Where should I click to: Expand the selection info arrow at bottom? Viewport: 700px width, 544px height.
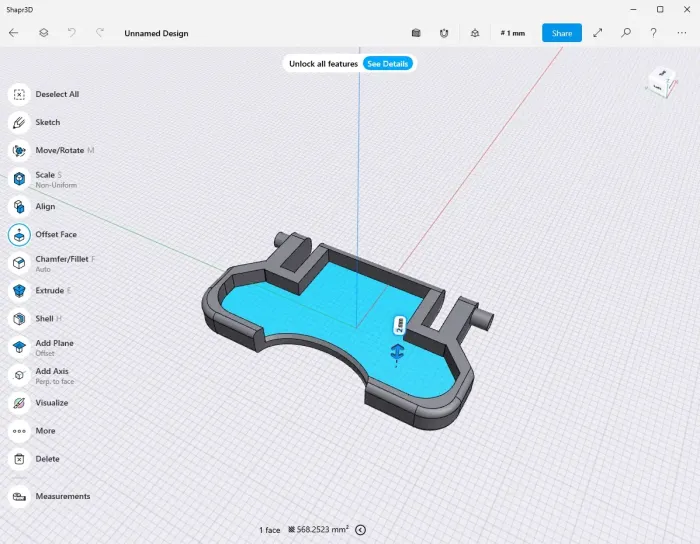point(360,530)
